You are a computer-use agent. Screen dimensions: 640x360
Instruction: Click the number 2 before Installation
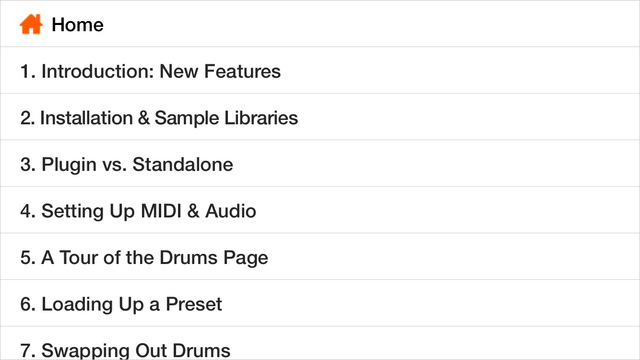[x=27, y=118]
